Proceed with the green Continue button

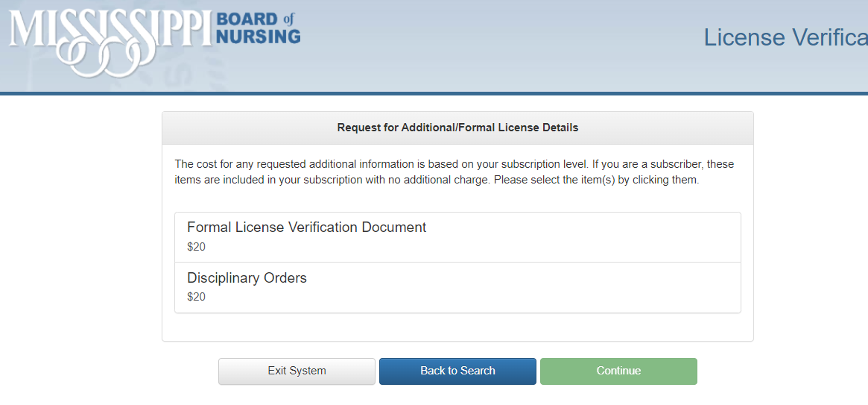coord(618,371)
